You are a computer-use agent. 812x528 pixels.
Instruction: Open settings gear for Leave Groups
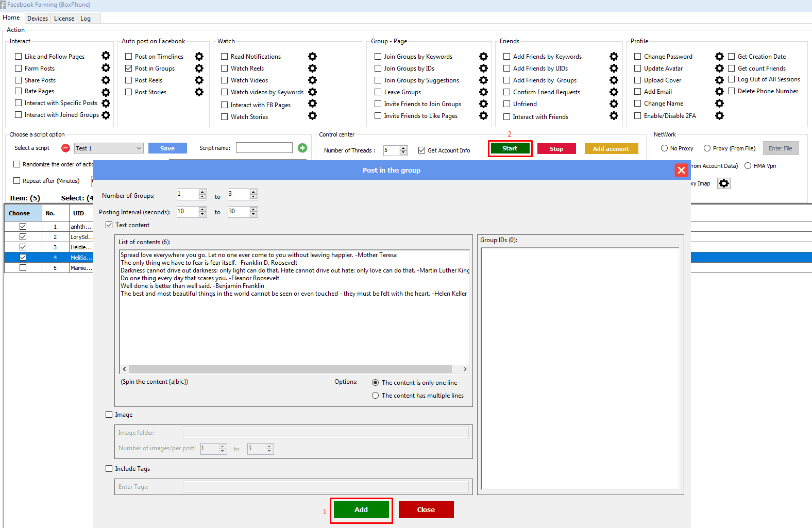pos(483,92)
